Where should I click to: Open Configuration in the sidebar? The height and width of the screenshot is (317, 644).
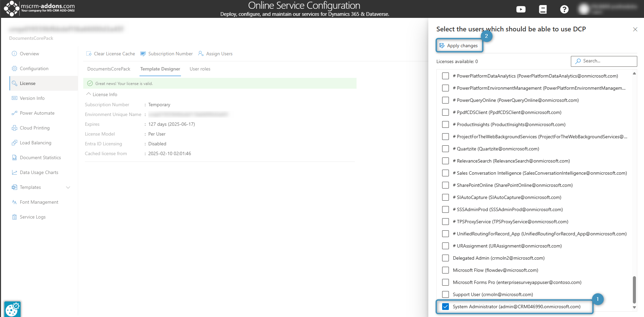pos(44,68)
